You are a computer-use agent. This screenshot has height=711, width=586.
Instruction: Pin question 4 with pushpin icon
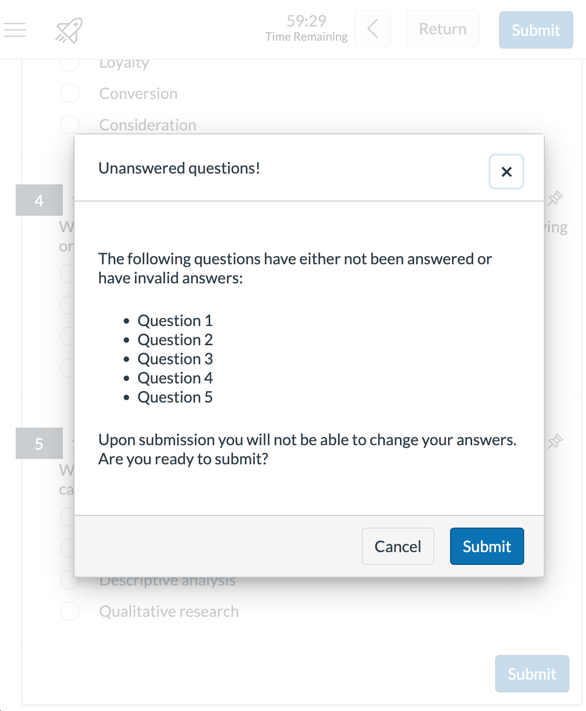tap(555, 198)
